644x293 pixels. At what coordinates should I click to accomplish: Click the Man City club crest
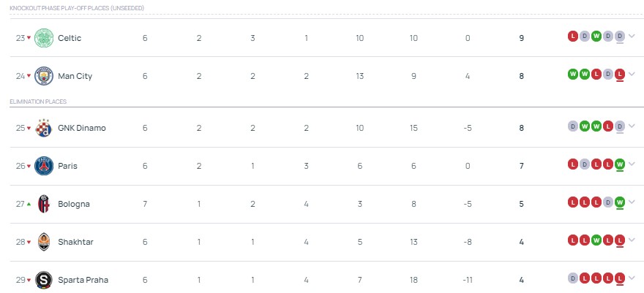click(x=45, y=76)
